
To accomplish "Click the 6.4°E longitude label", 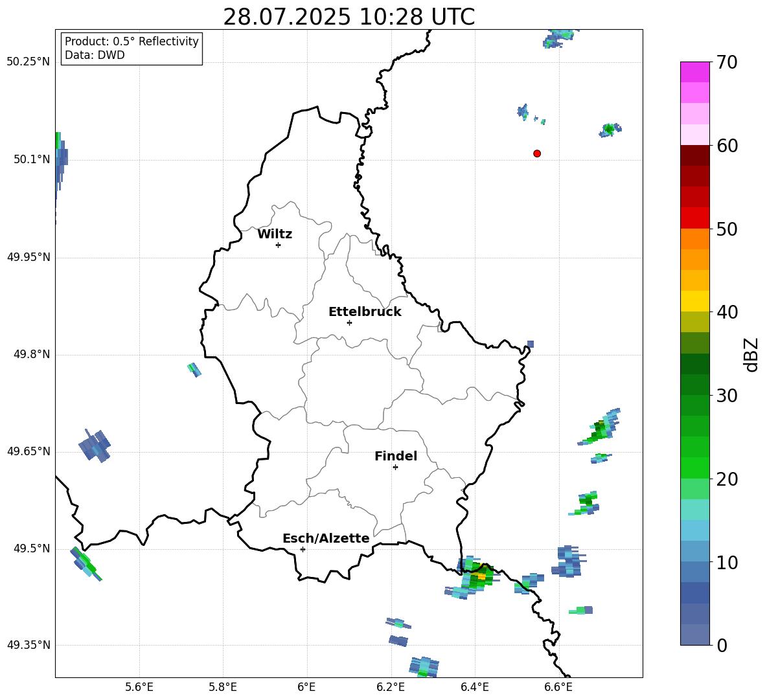I will coord(474,687).
